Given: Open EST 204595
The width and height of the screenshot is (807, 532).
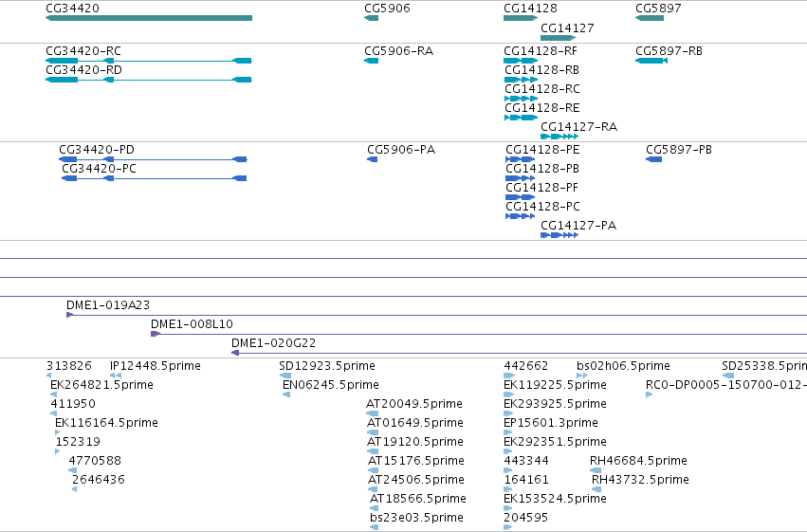Looking at the screenshot, I should 526,518.
